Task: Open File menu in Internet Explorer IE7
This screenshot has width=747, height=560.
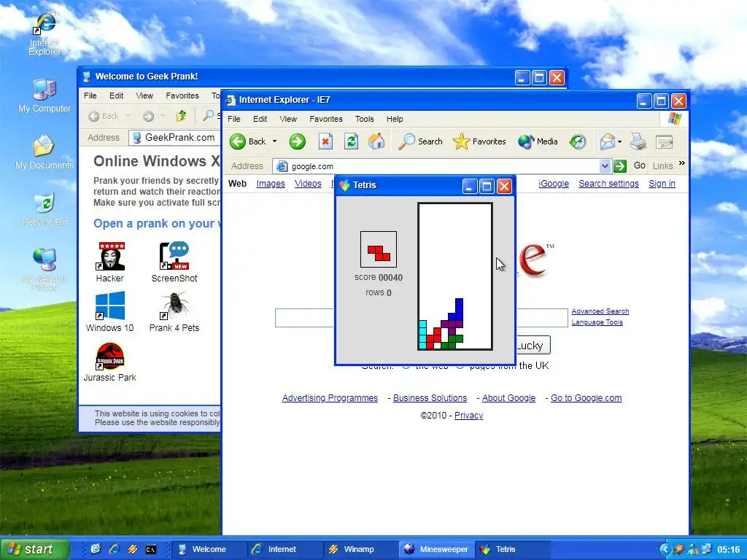Action: click(234, 119)
